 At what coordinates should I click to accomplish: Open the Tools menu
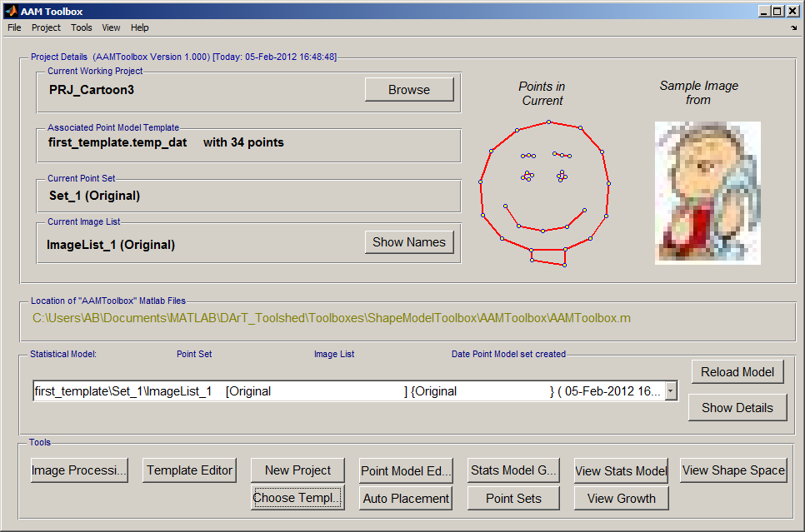pos(82,27)
